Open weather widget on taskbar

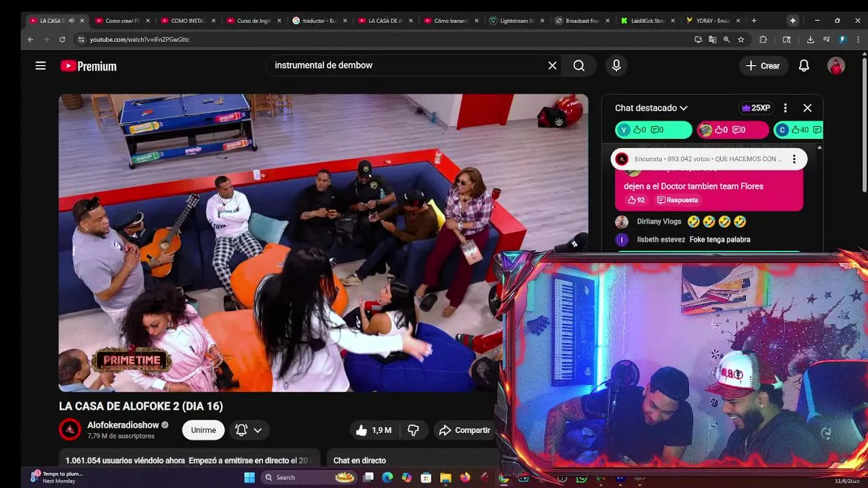tap(57, 477)
